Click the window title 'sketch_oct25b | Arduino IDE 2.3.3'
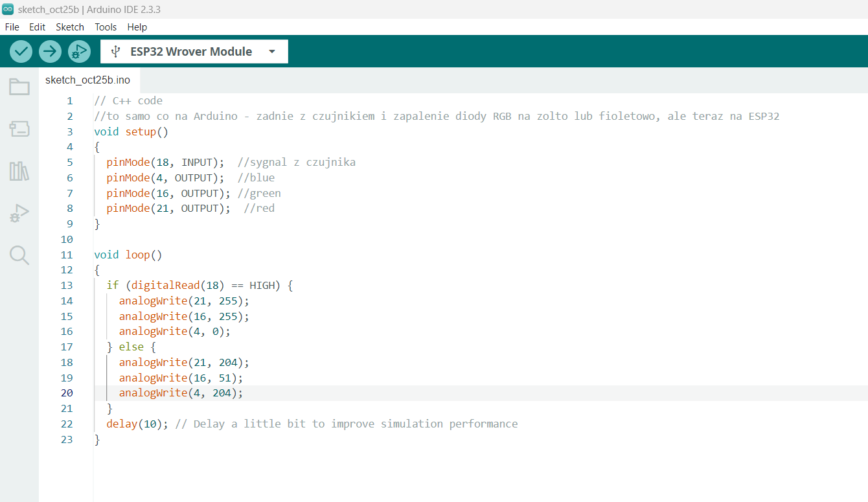 (90, 8)
